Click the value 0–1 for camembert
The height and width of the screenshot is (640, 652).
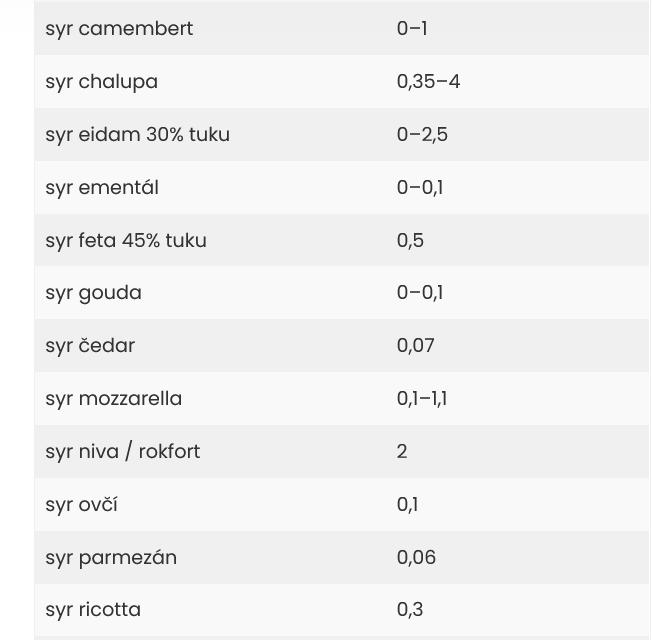(412, 29)
